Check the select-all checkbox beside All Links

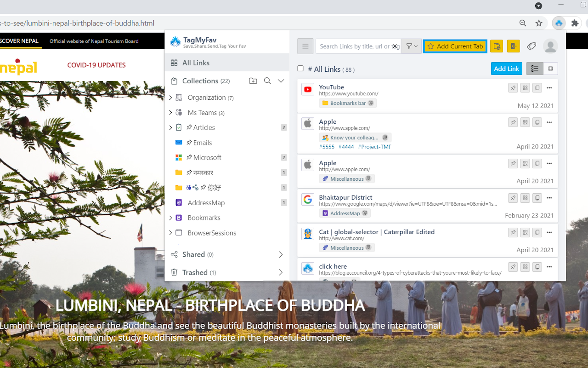coord(300,69)
